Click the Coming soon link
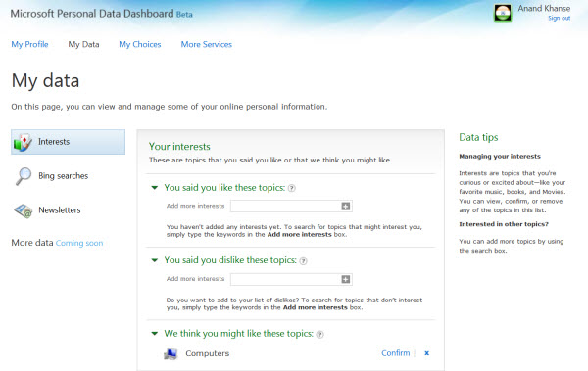The width and height of the screenshot is (588, 371). [79, 243]
